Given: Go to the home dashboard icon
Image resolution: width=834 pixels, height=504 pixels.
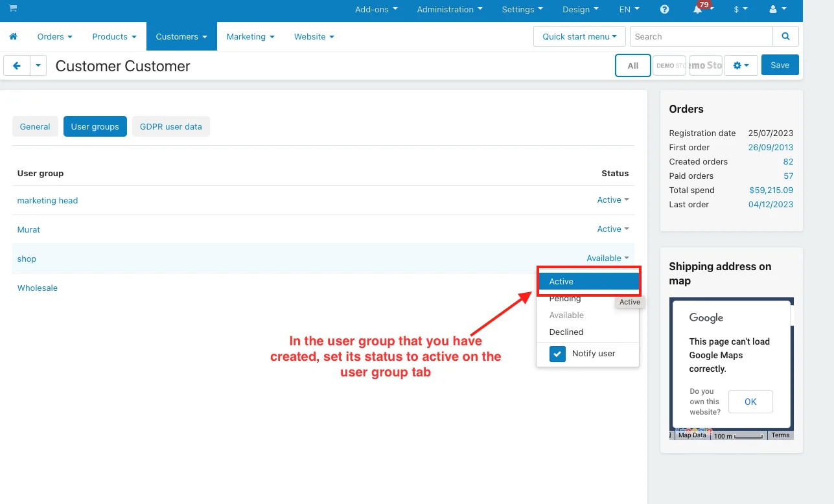Looking at the screenshot, I should tap(13, 37).
